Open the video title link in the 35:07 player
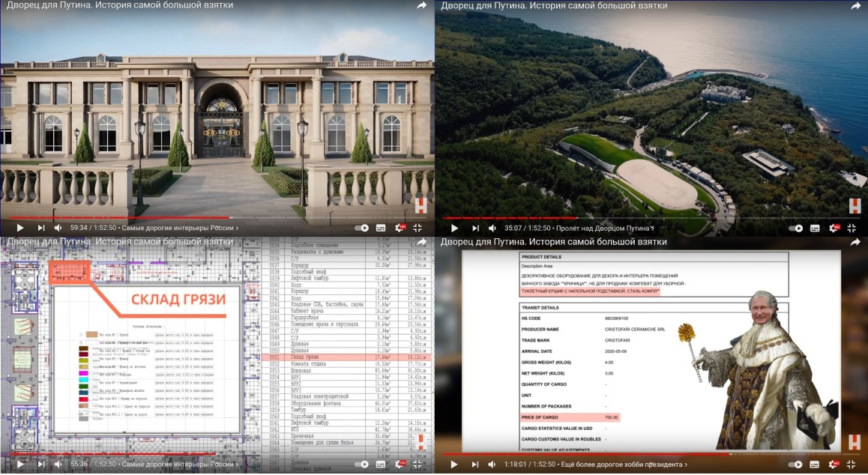Screen dimensions: 868x475 pos(554,5)
